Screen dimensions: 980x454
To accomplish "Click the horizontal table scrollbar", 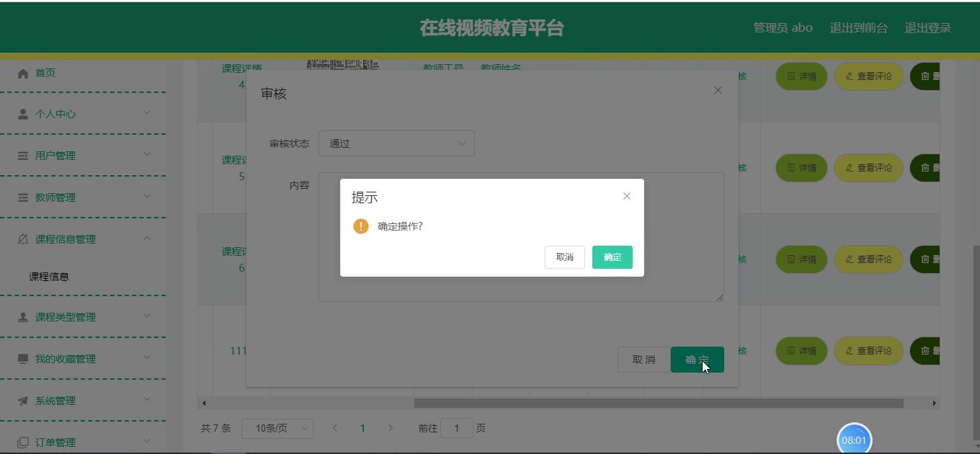I will coord(658,403).
